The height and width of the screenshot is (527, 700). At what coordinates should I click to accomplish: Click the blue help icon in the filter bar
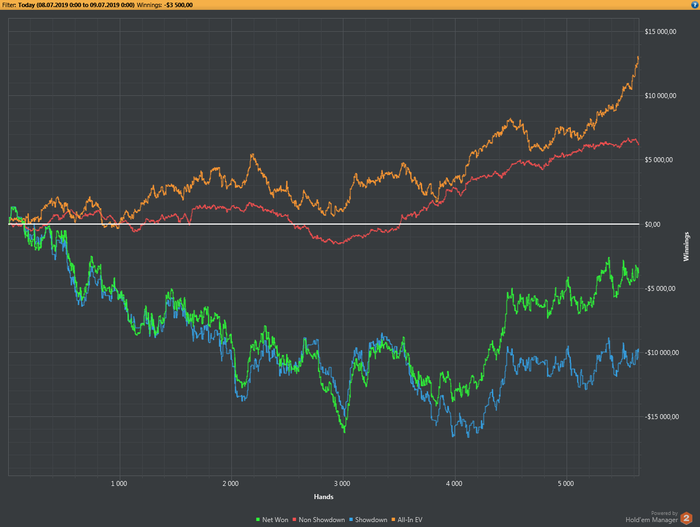[694, 4]
